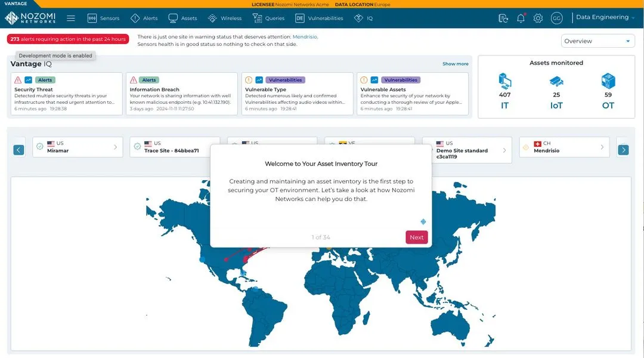
Task: Click the Vulnerabilities tag on Vulnerable Type card
Action: pyautogui.click(x=285, y=80)
